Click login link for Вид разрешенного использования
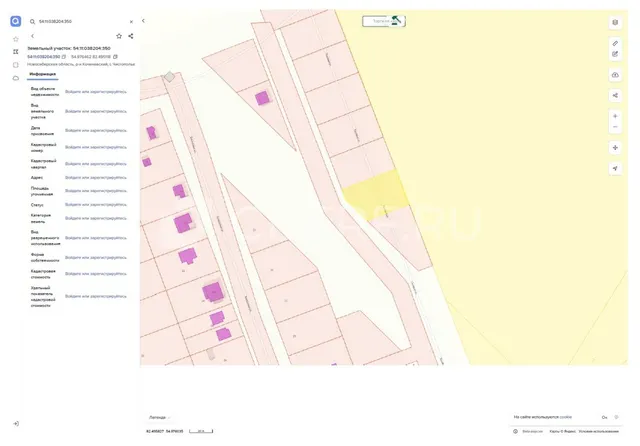Screen dimensions: 640x446 (x=96, y=238)
